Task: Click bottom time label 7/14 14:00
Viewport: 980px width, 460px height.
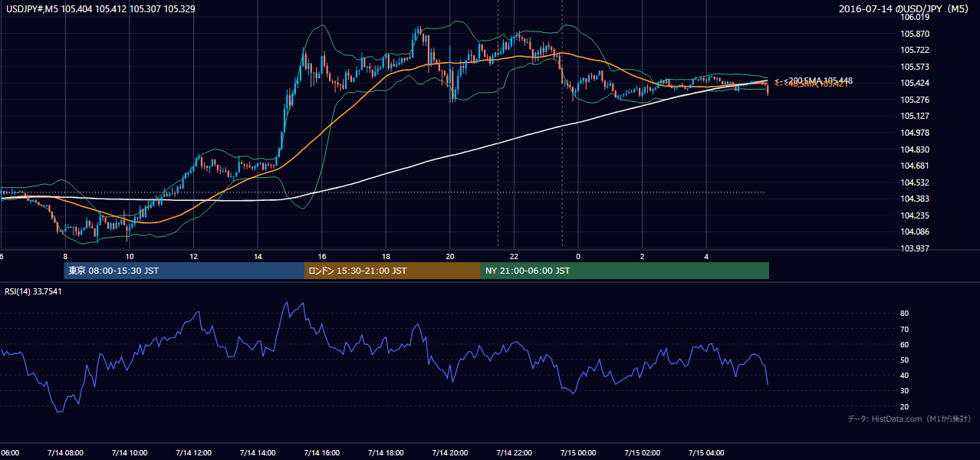Action: coord(257,452)
